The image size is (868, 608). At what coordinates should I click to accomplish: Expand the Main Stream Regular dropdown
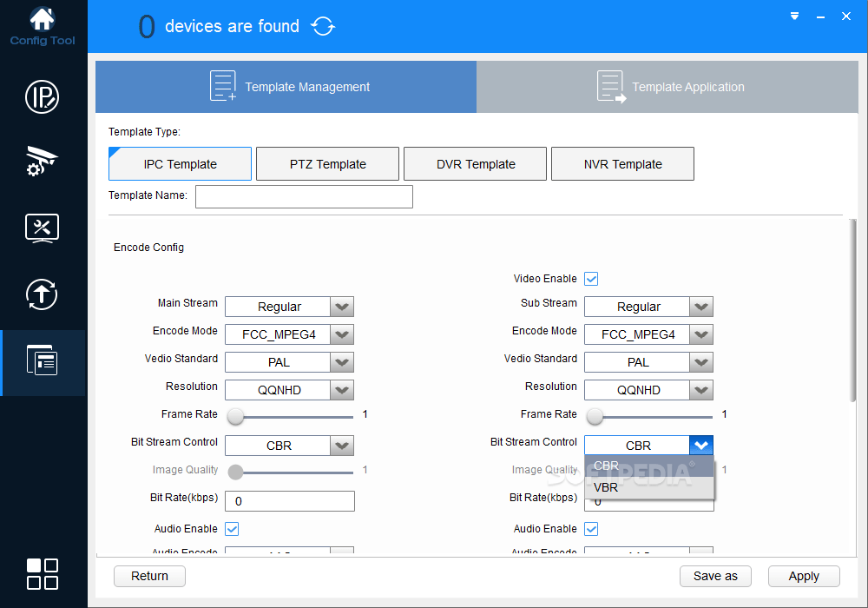(289, 307)
